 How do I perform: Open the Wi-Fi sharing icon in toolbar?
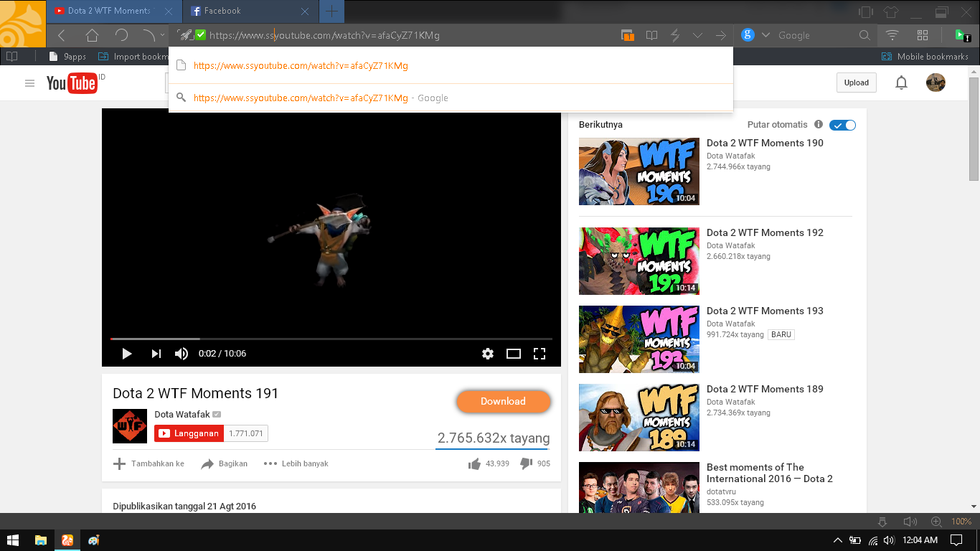(892, 35)
